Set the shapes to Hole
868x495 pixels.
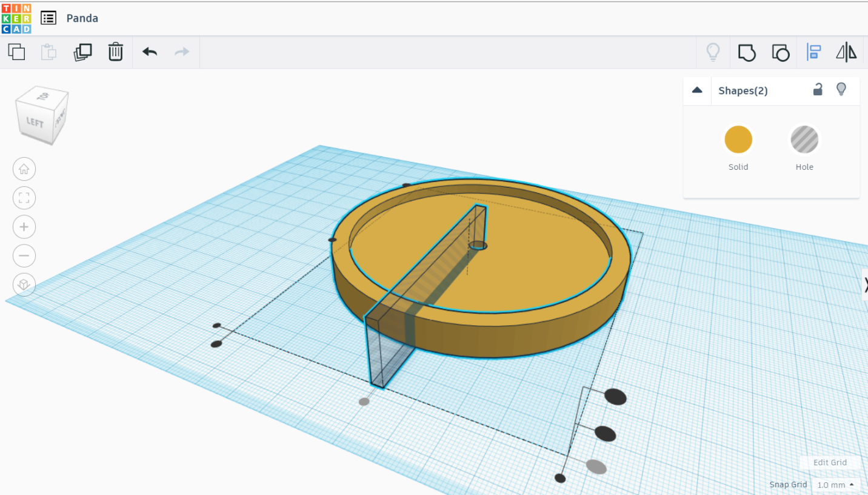point(804,140)
